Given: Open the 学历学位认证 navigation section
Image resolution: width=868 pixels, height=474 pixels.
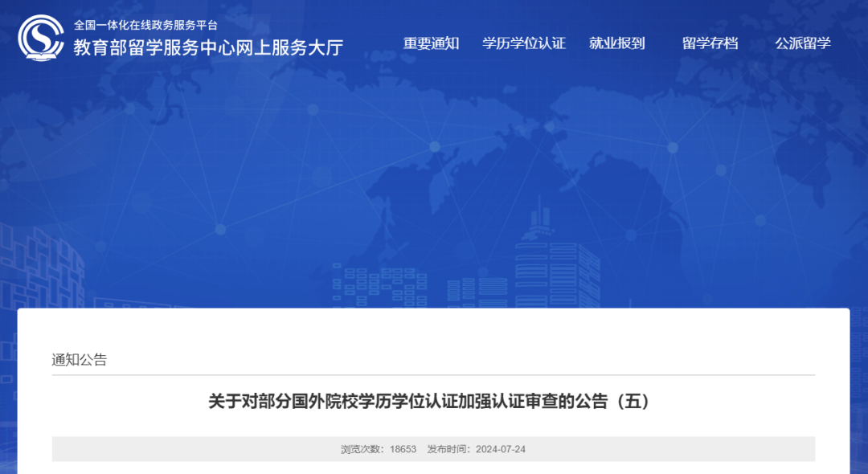Looking at the screenshot, I should pos(523,43).
